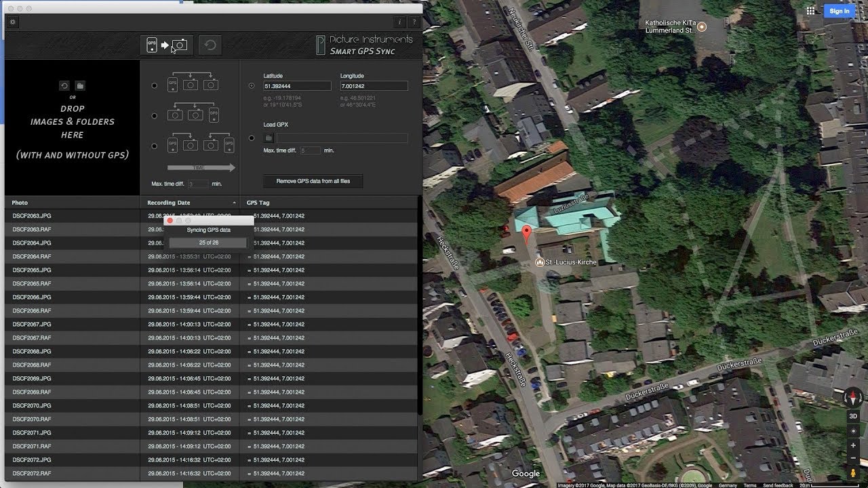Zoom out on the Google map
This screenshot has width=868, height=488.
point(853,459)
